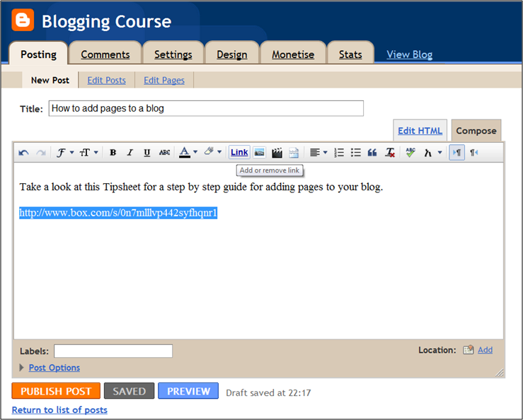This screenshot has width=523, height=420.
Task: Click the highlight background color icon
Action: [209, 151]
